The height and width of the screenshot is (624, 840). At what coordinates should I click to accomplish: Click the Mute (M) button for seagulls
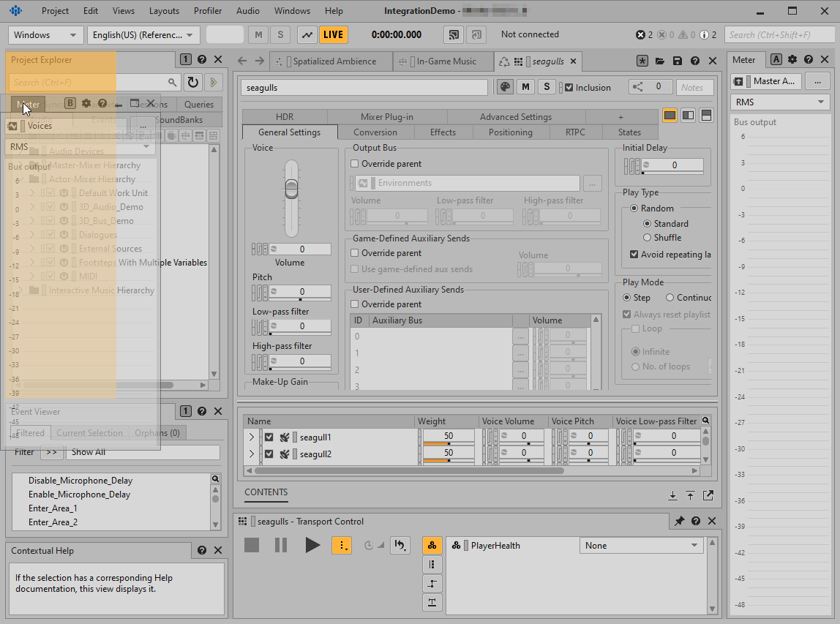point(525,87)
